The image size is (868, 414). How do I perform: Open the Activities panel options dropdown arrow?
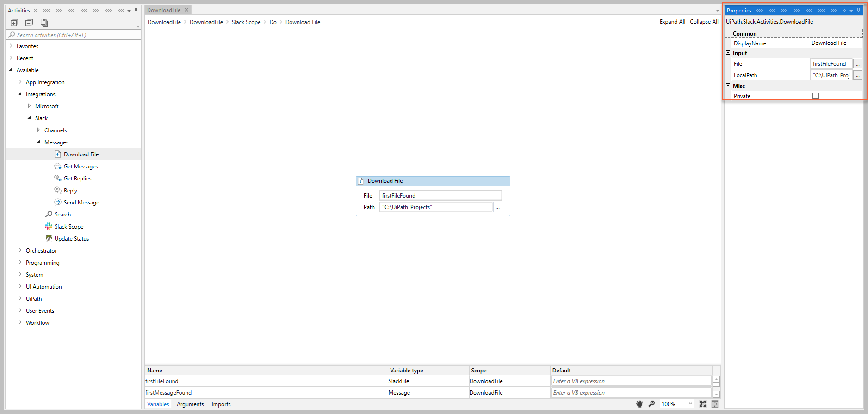pyautogui.click(x=129, y=11)
